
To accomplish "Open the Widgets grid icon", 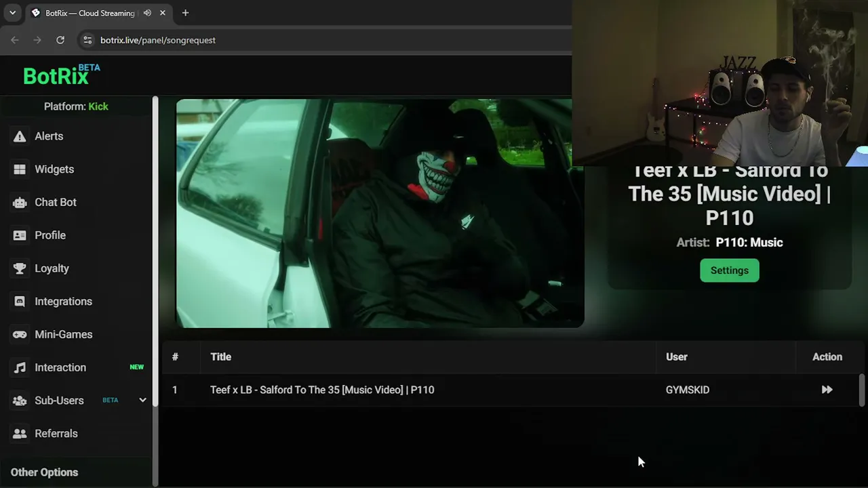I will click(20, 169).
